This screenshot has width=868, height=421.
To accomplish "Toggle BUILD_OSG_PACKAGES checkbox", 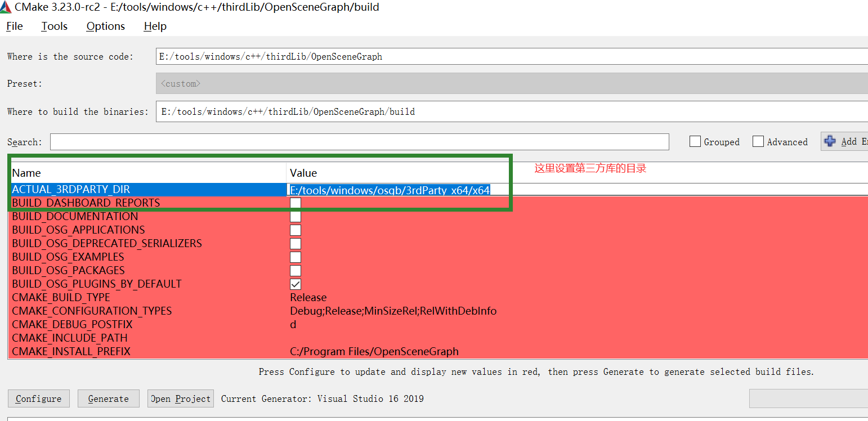I will tap(296, 271).
